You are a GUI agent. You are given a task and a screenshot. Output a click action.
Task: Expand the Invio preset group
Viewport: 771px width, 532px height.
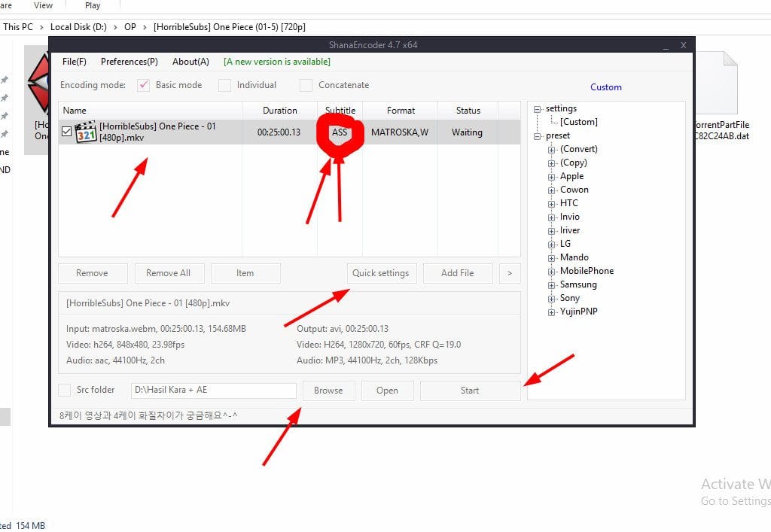[x=551, y=217]
